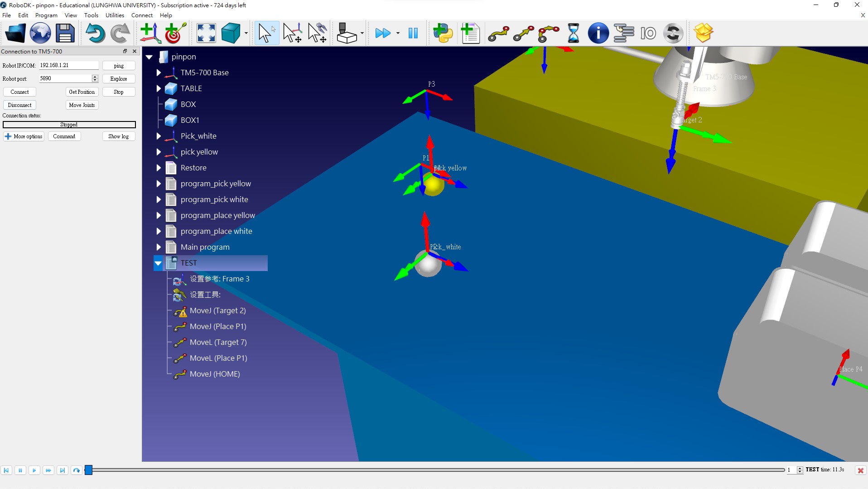Open the online library globe icon
Viewport: 868px width, 489px height.
[x=40, y=33]
